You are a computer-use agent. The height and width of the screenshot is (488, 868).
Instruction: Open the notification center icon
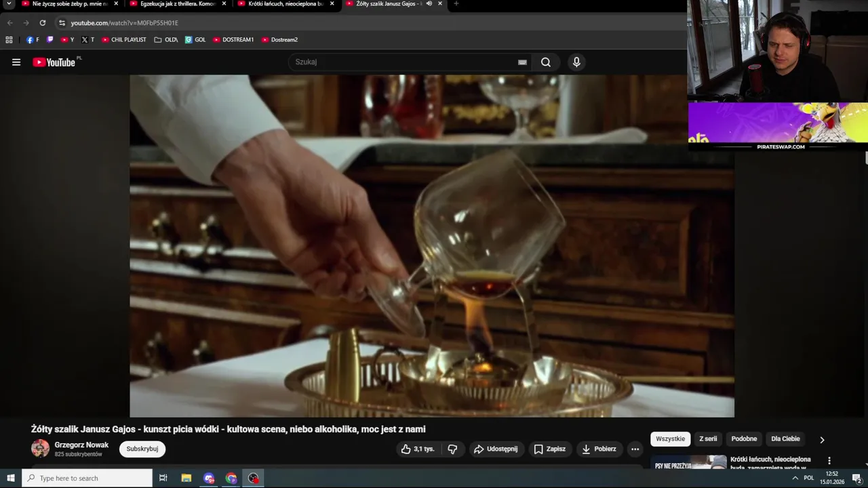click(857, 478)
